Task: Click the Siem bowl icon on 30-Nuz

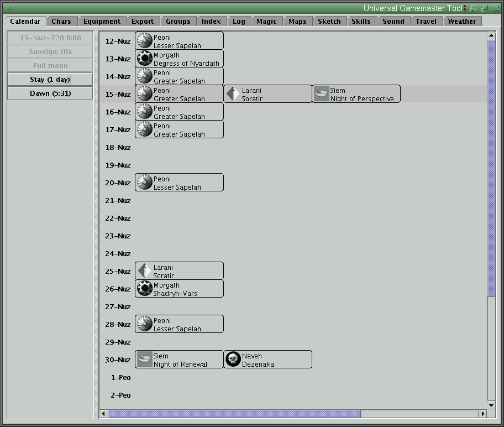Action: 145,359
